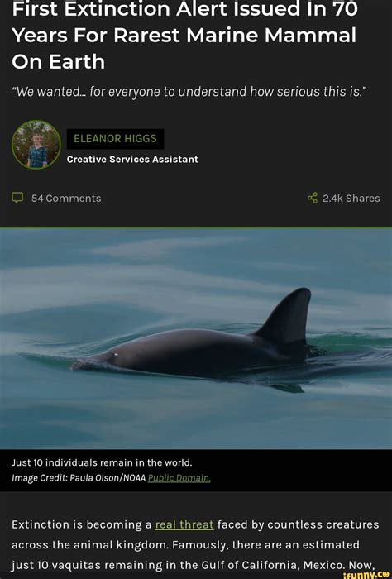
Task: Click the first paragraph of article text
Action: [196, 544]
